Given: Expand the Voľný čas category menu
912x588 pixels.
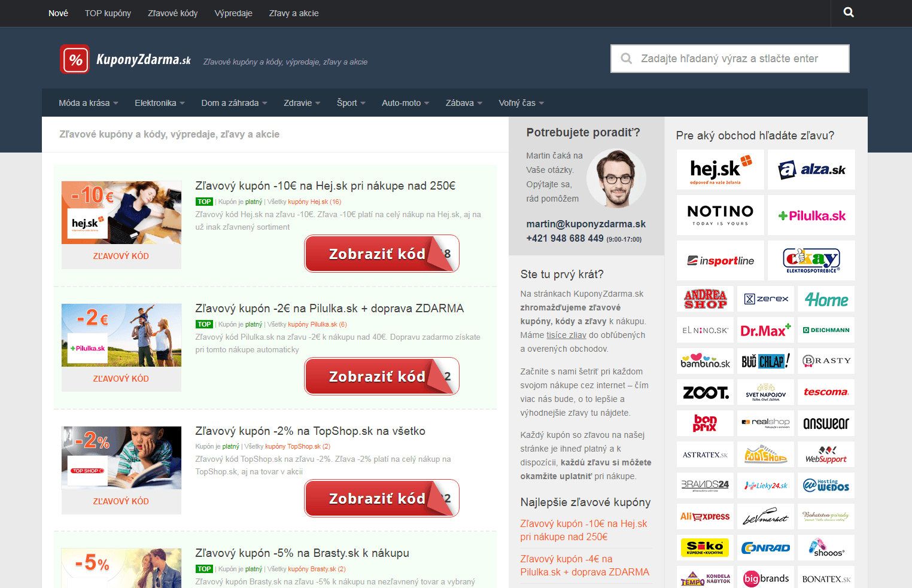Looking at the screenshot, I should pyautogui.click(x=521, y=103).
